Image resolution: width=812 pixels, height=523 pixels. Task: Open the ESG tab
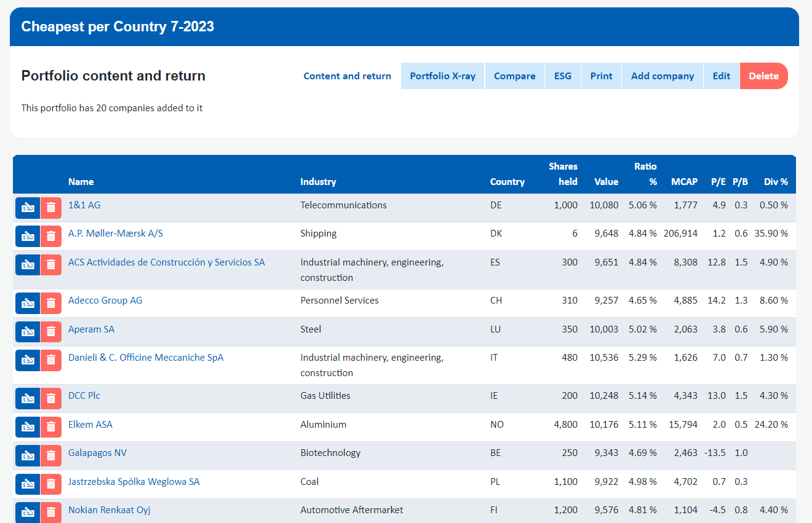[563, 76]
